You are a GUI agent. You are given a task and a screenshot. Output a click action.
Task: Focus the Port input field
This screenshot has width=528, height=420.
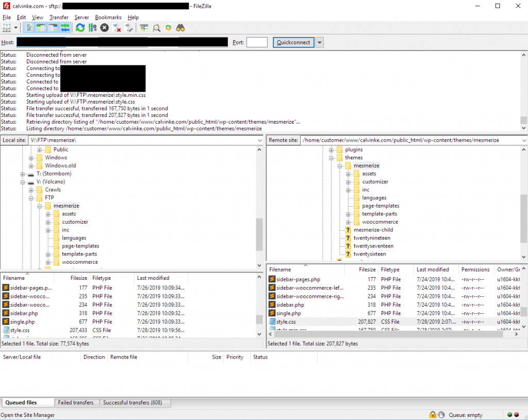click(257, 42)
